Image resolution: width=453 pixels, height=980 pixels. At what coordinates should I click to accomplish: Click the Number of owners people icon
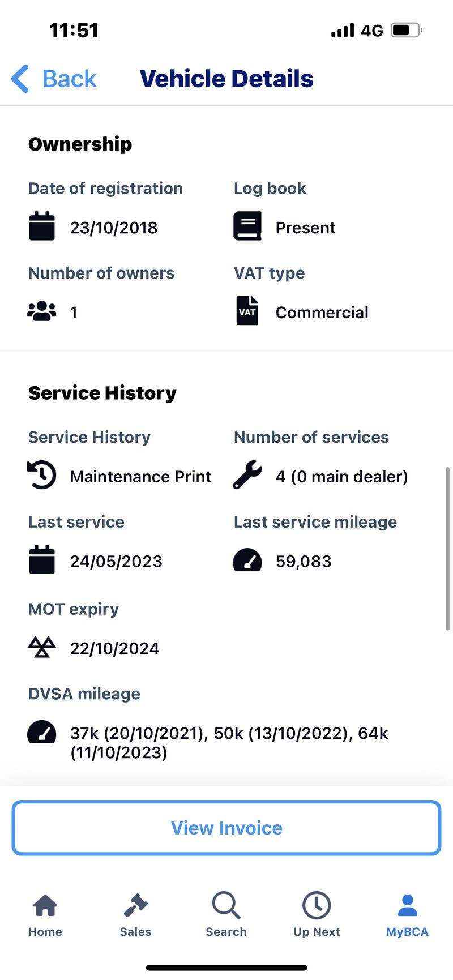pyautogui.click(x=42, y=311)
